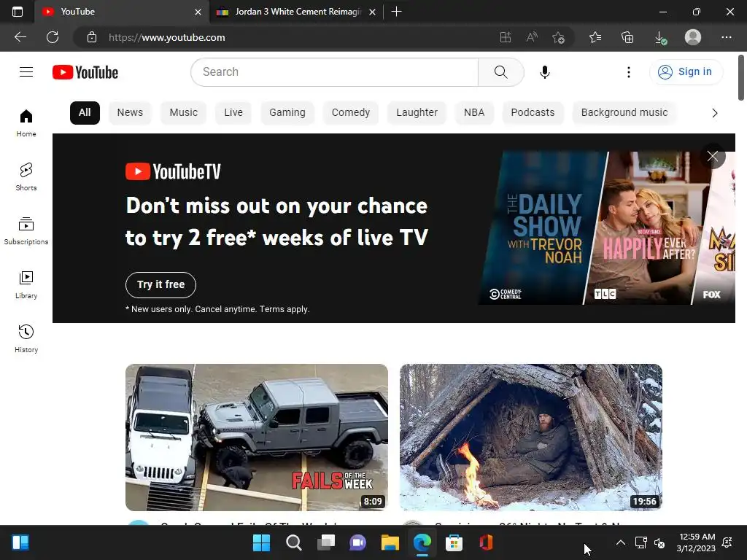
Task: Add this page to favorites
Action: (x=558, y=37)
